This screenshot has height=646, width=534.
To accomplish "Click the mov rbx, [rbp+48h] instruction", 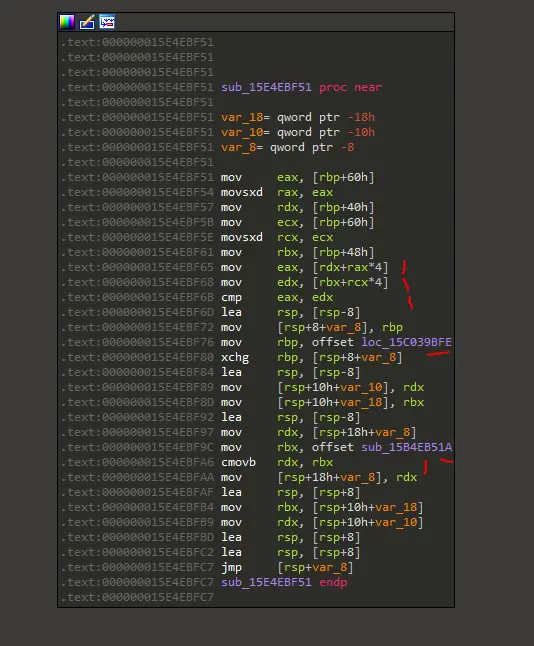I will (x=297, y=253).
